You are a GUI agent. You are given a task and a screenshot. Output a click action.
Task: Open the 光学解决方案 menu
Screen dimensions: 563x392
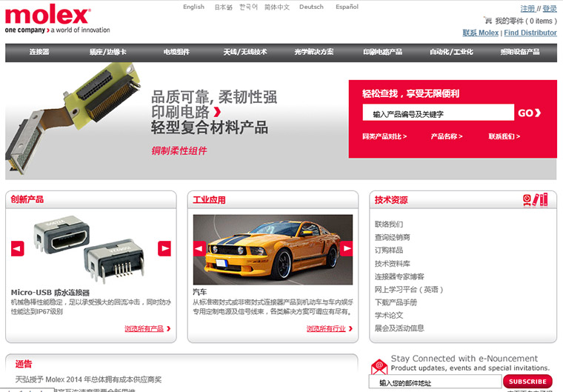[x=314, y=52]
